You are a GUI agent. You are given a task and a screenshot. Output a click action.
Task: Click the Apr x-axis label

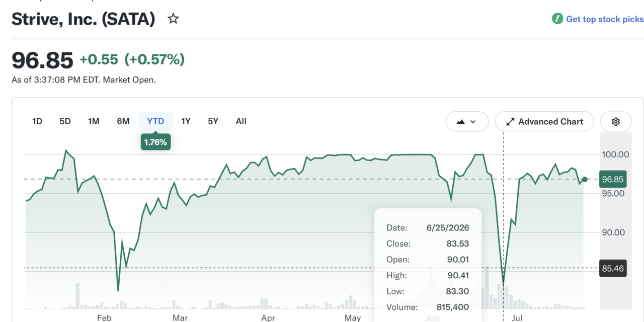[x=268, y=318]
